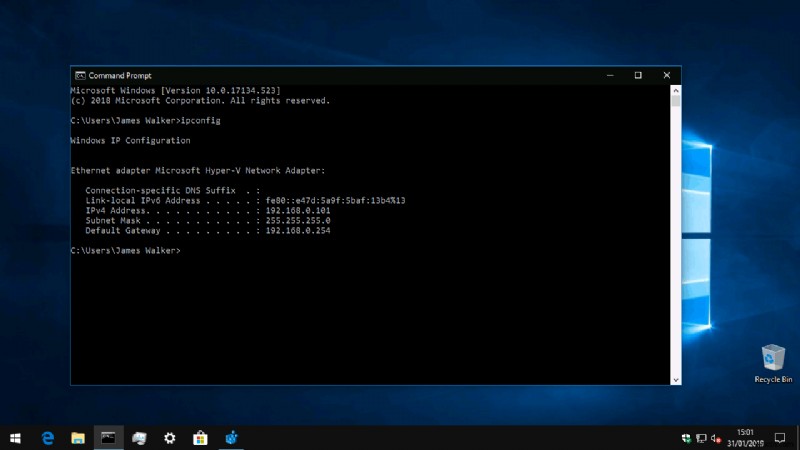
Task: Minimize the Command Prompt window
Action: [x=610, y=75]
